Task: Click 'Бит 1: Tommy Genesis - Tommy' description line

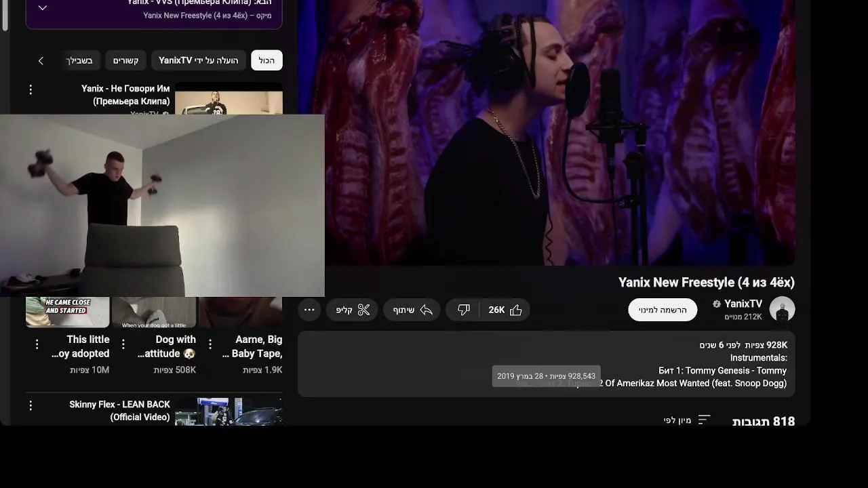Action: [722, 371]
